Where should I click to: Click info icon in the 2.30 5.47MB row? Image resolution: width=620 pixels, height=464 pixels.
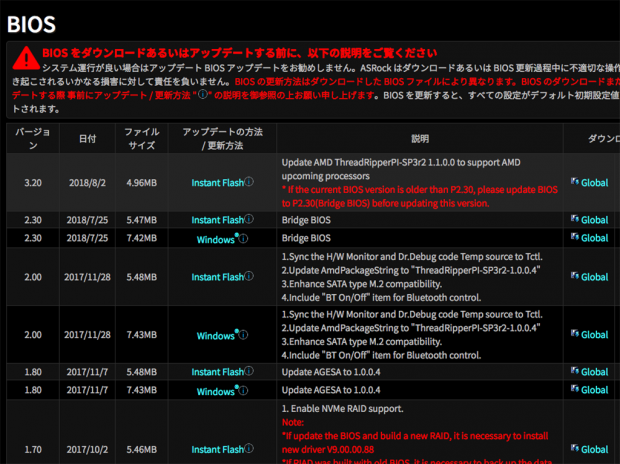249,219
